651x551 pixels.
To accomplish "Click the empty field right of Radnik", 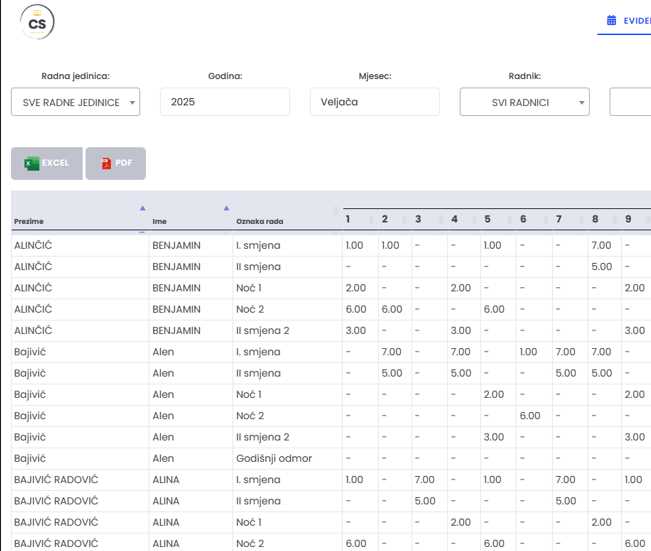I will point(630,102).
